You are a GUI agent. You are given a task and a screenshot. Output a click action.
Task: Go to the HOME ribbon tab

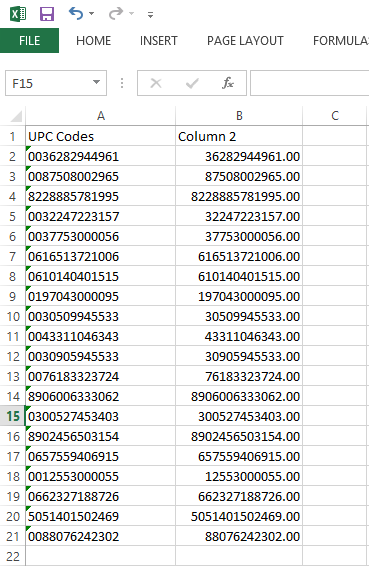(x=94, y=40)
